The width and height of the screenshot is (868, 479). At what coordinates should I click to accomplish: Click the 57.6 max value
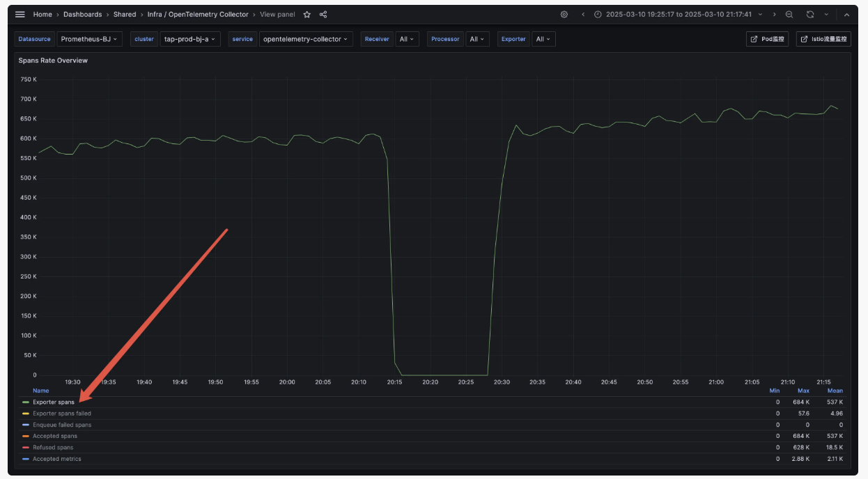point(803,414)
